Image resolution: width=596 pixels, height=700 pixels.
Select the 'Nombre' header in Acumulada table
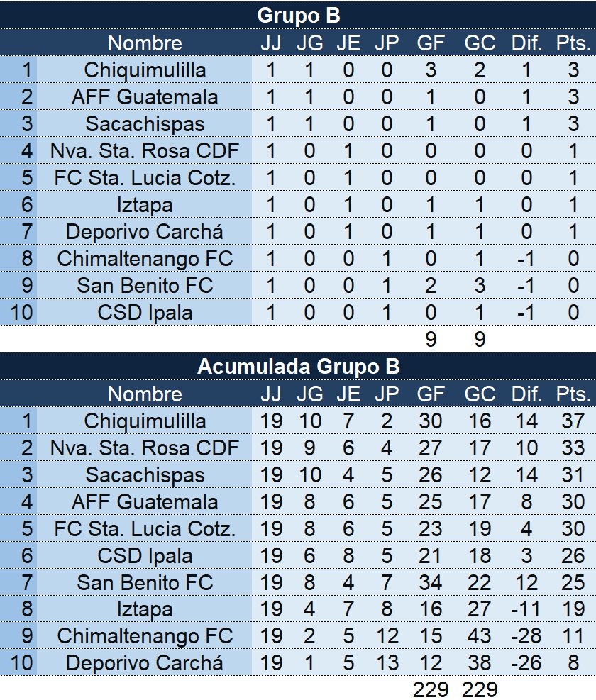point(145,394)
